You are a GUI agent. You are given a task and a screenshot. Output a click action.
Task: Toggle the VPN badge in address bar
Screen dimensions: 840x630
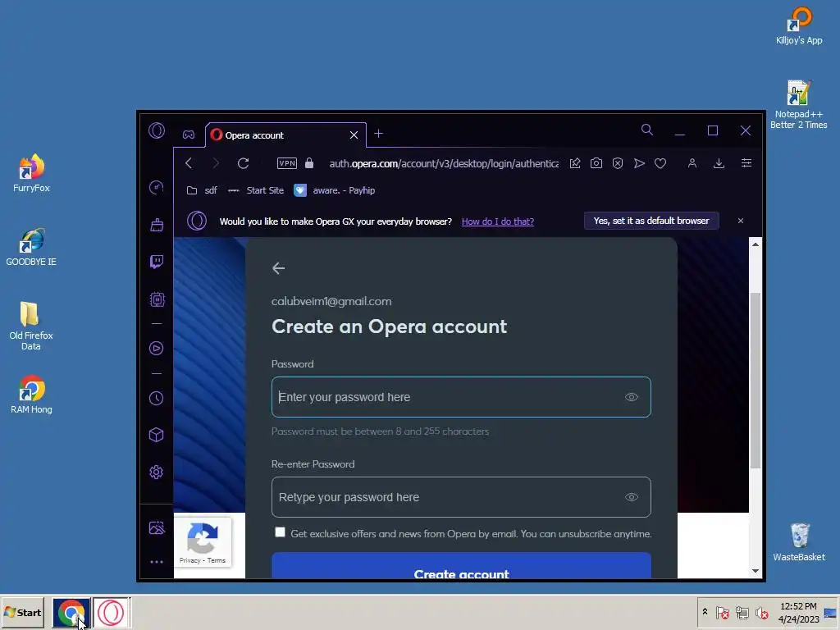287,163
